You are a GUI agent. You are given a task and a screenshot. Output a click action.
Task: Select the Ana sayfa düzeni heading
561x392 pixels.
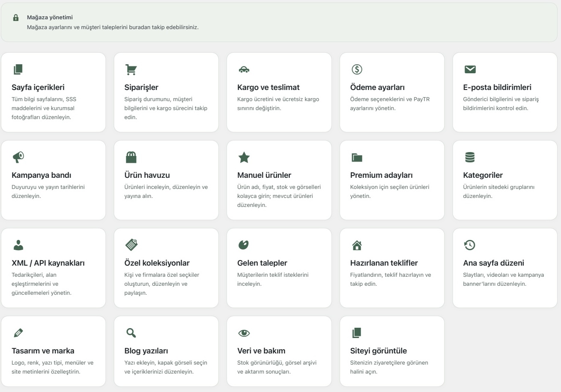(x=494, y=263)
